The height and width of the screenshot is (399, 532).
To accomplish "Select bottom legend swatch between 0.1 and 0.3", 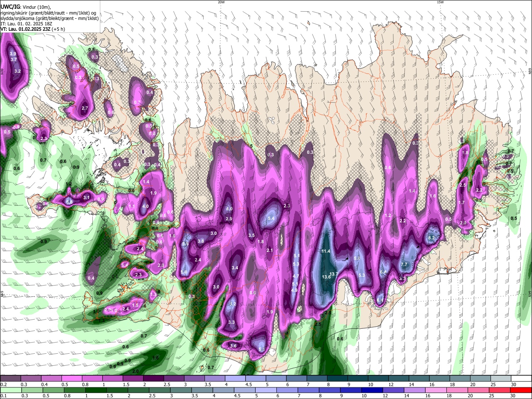I will [10, 390].
